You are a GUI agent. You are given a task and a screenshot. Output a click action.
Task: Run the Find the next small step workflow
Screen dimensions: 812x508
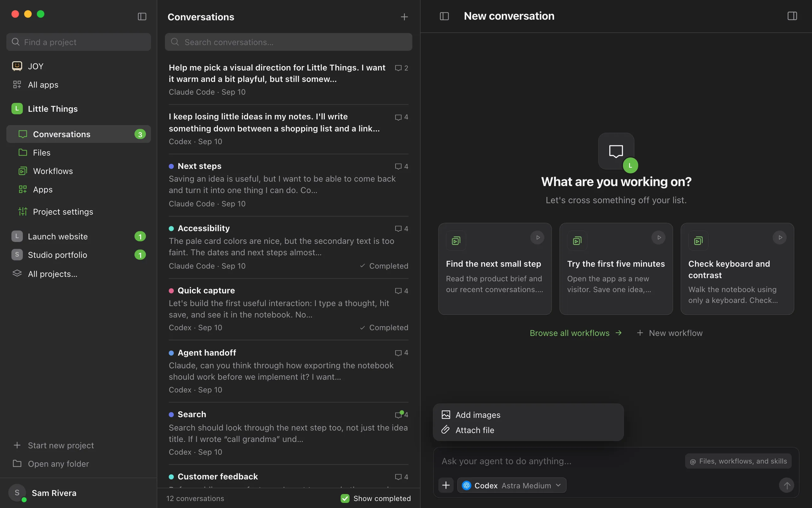[x=538, y=237]
